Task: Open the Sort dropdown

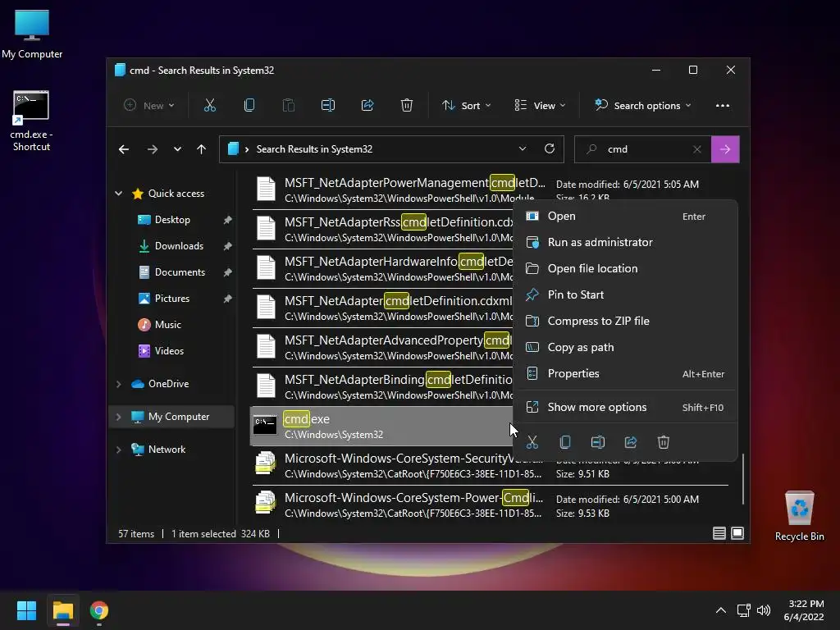Action: pyautogui.click(x=466, y=106)
